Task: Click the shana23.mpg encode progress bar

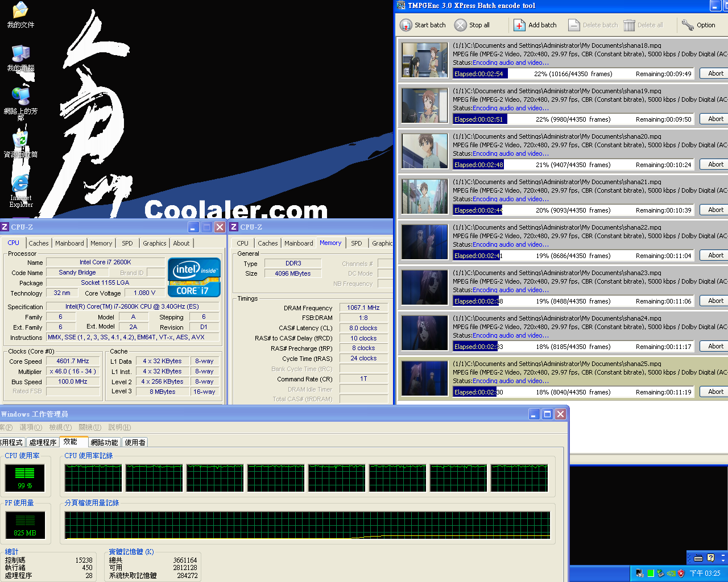Action: point(574,301)
